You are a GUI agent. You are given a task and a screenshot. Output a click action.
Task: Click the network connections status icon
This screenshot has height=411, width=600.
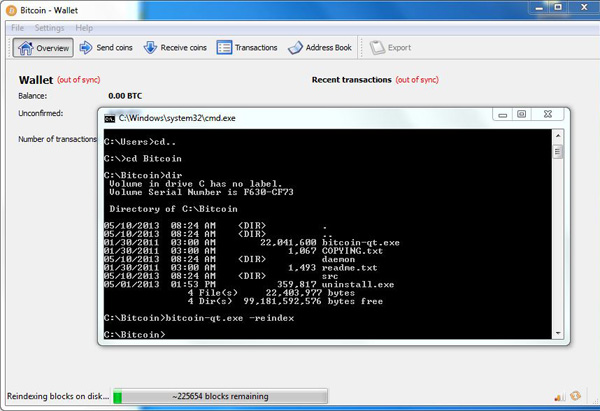tap(560, 397)
